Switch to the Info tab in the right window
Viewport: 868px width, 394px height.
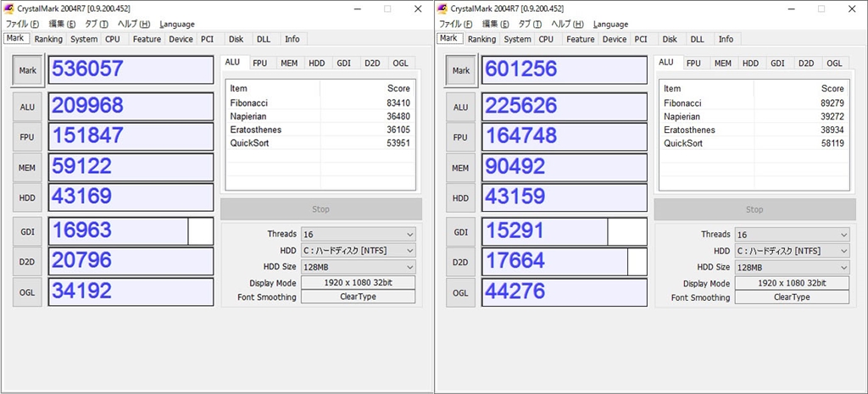point(726,39)
